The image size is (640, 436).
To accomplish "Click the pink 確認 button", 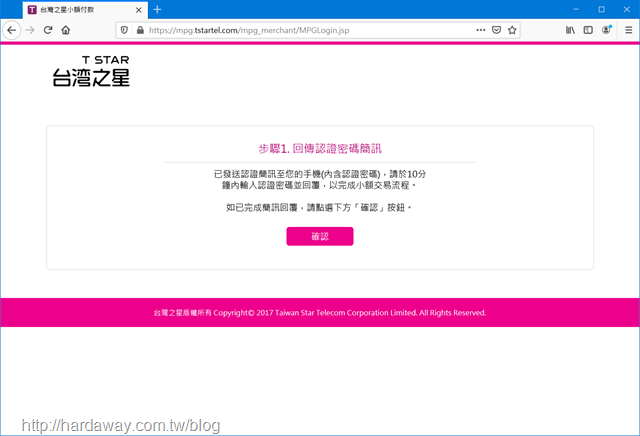I will [x=320, y=236].
